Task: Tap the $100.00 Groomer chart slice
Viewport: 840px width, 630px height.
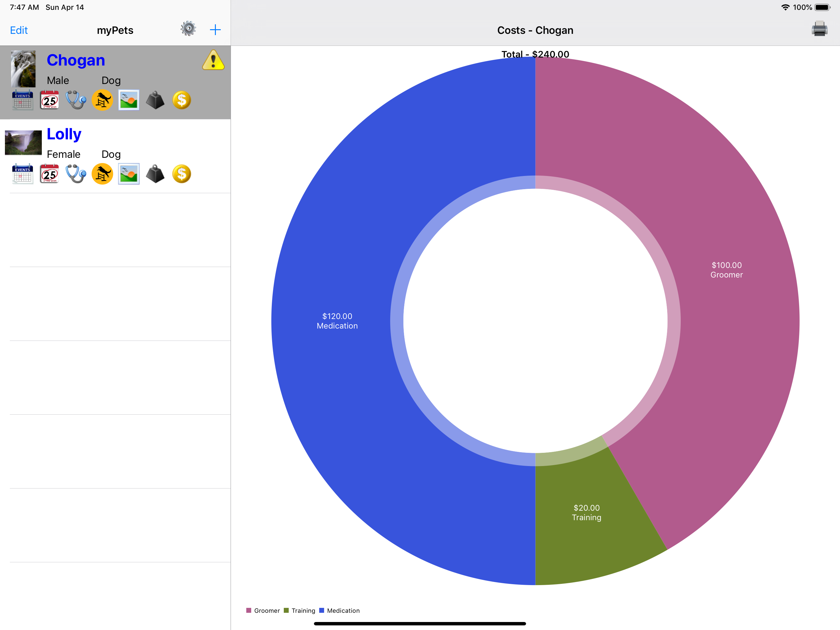Action: coord(727,270)
